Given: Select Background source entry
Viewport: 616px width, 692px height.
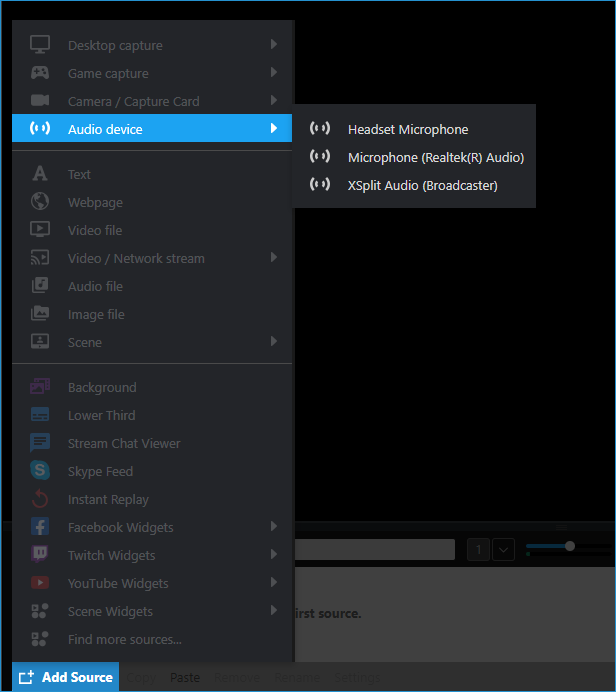Looking at the screenshot, I should point(152,387).
